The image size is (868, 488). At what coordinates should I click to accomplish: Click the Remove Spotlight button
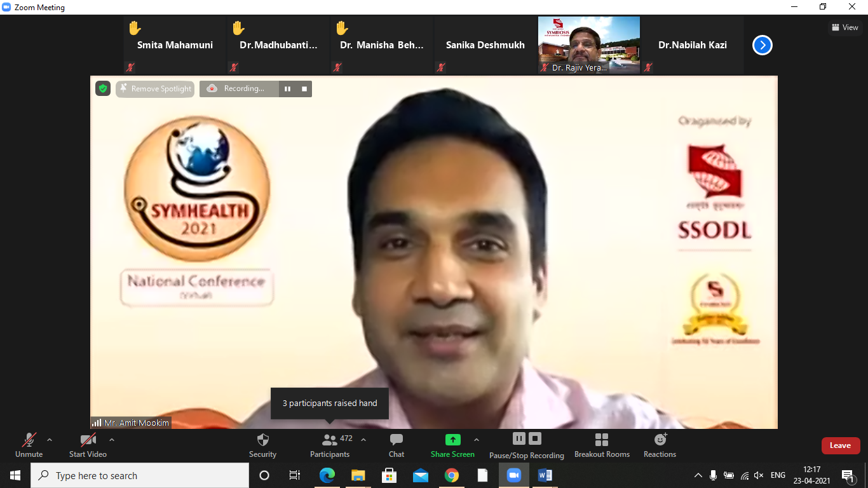tap(156, 89)
